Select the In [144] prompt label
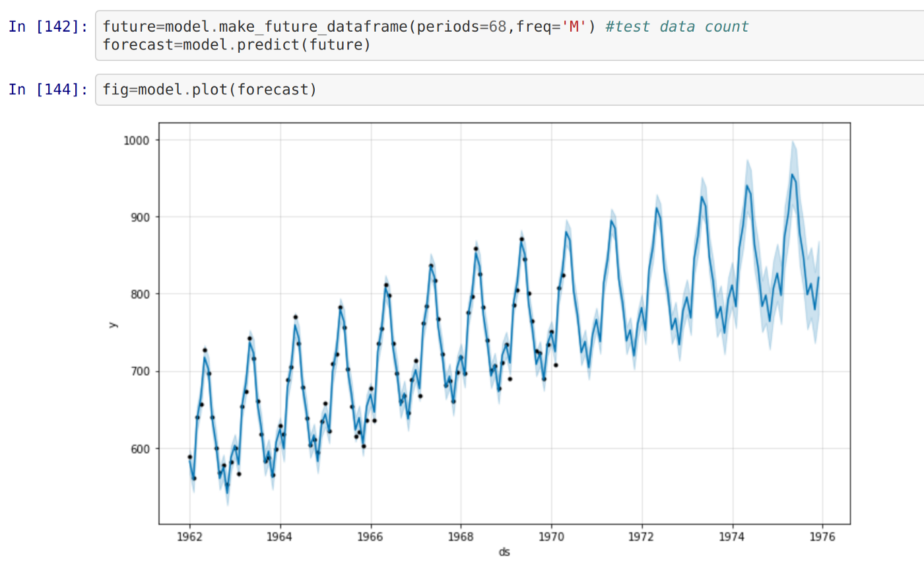 pyautogui.click(x=48, y=89)
